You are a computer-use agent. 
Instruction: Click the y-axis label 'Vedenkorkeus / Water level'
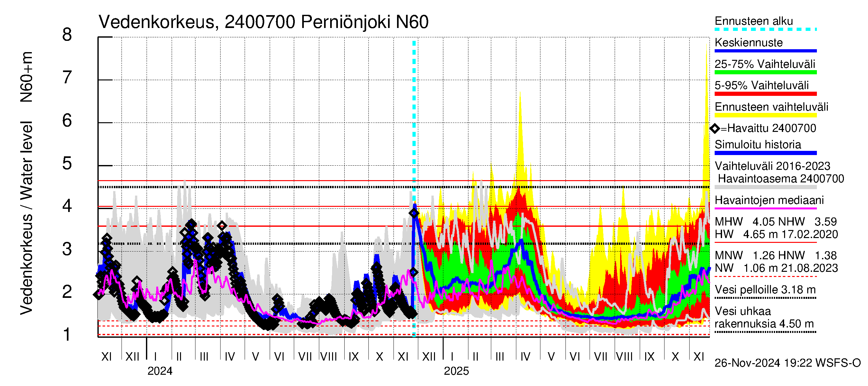pos(26,218)
